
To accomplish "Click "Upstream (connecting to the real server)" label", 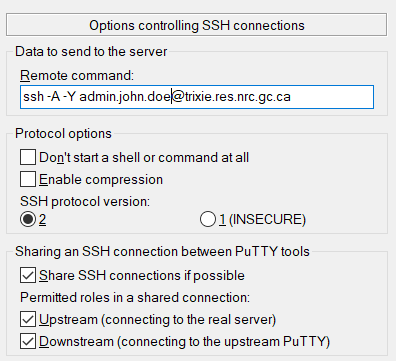I will (157, 319).
